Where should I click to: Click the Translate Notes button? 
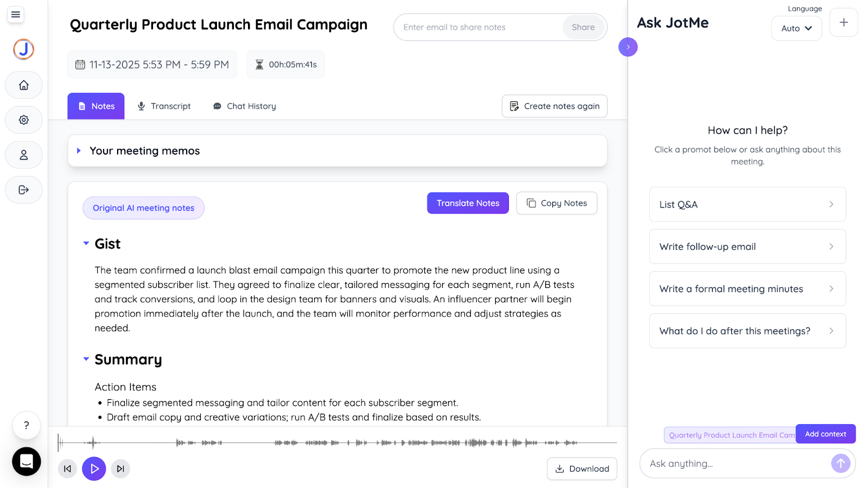coord(468,203)
